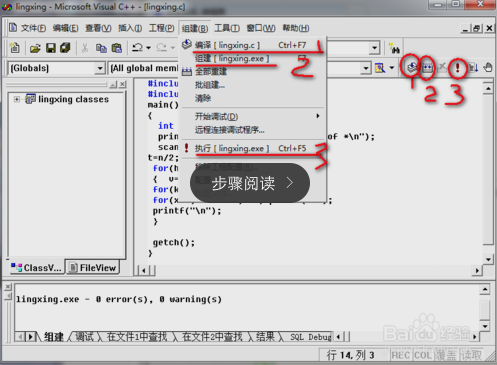The width and height of the screenshot is (497, 365).
Task: Click the 组建(B) menu
Action: (195, 29)
